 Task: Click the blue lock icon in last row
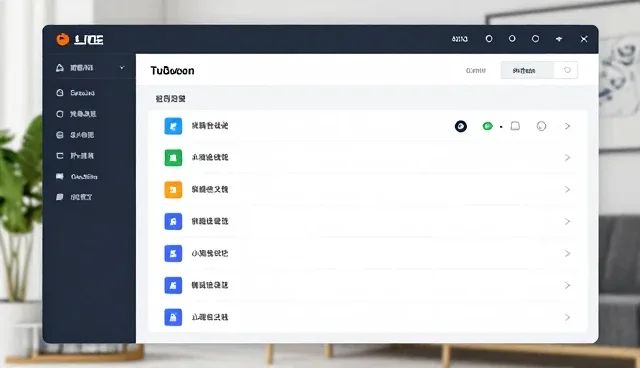(x=173, y=317)
